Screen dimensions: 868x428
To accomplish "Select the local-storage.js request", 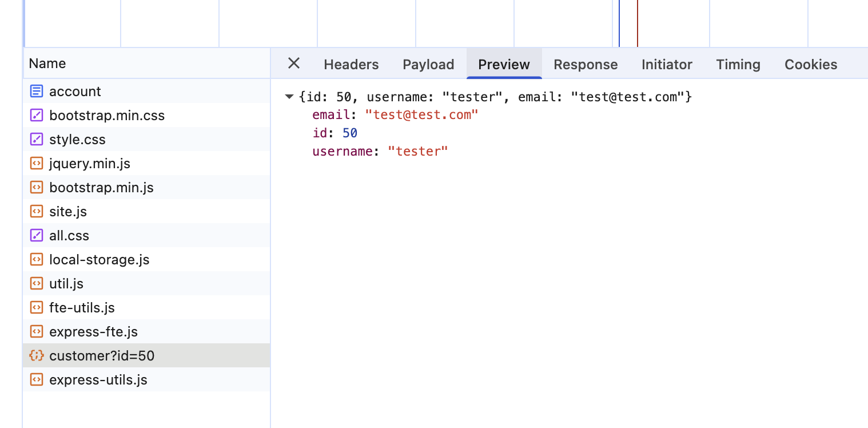I will pyautogui.click(x=146, y=259).
